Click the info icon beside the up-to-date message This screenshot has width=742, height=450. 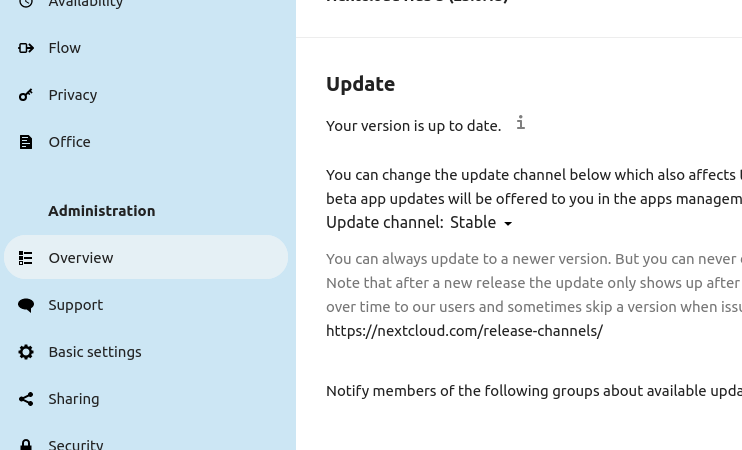520,123
